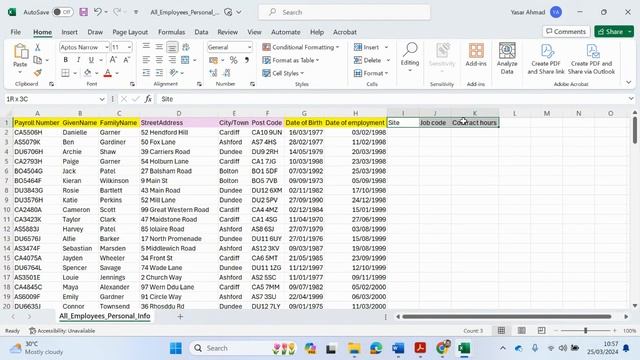Switch to the Data tab

pos(201,32)
